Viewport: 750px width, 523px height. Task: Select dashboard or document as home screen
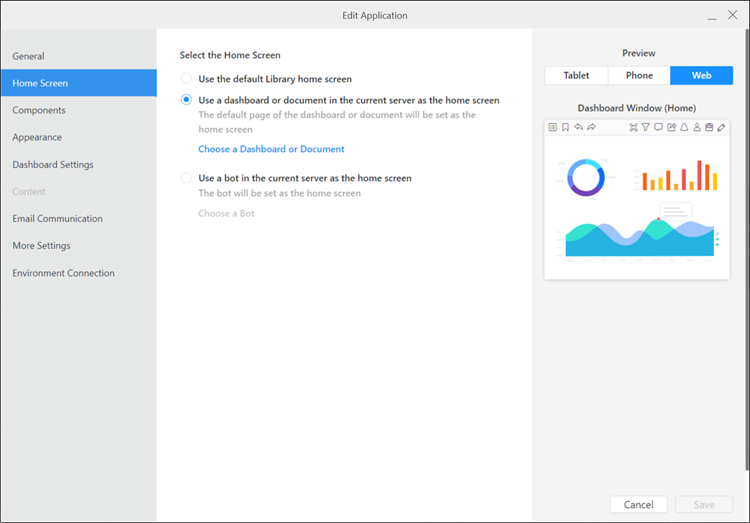pos(186,100)
